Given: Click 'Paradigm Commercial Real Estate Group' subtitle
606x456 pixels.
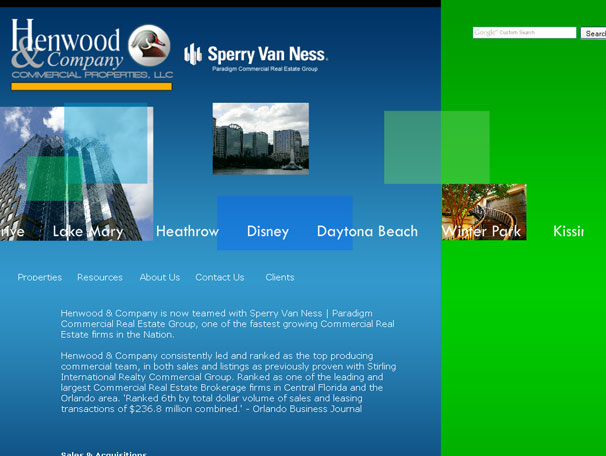Looking at the screenshot, I should tap(265, 69).
